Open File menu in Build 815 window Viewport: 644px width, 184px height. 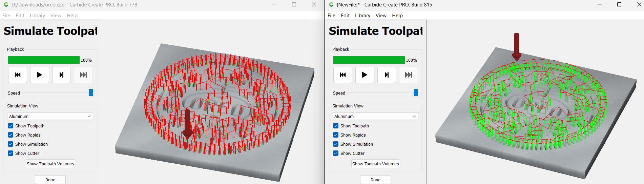(331, 16)
